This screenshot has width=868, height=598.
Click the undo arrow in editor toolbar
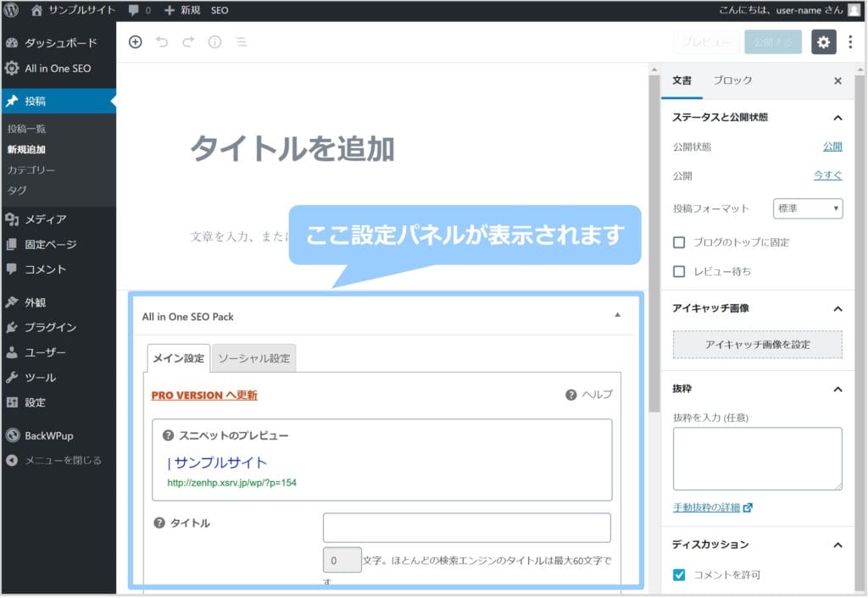(x=162, y=42)
